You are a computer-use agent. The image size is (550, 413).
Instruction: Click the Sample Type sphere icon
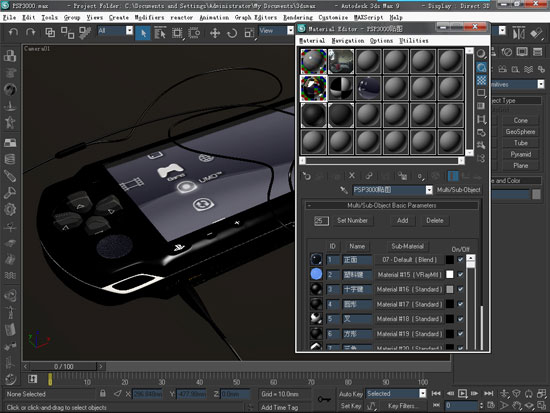coord(481,53)
